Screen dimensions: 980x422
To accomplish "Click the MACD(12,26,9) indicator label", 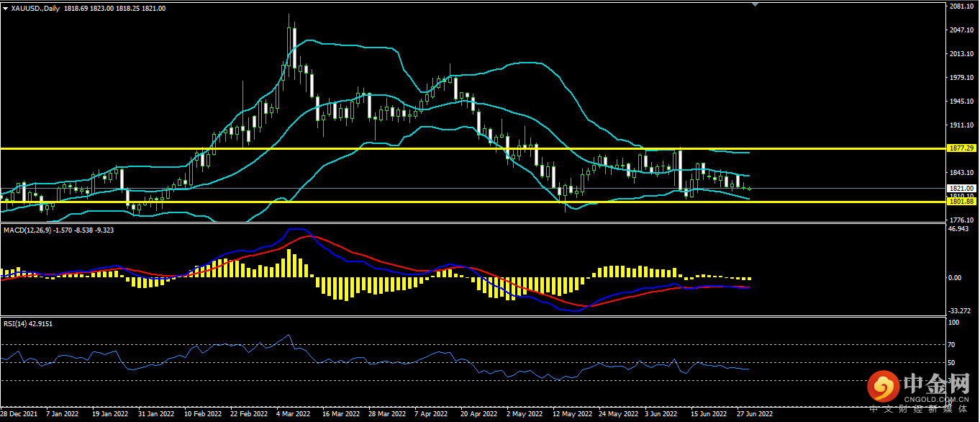I will coord(29,230).
